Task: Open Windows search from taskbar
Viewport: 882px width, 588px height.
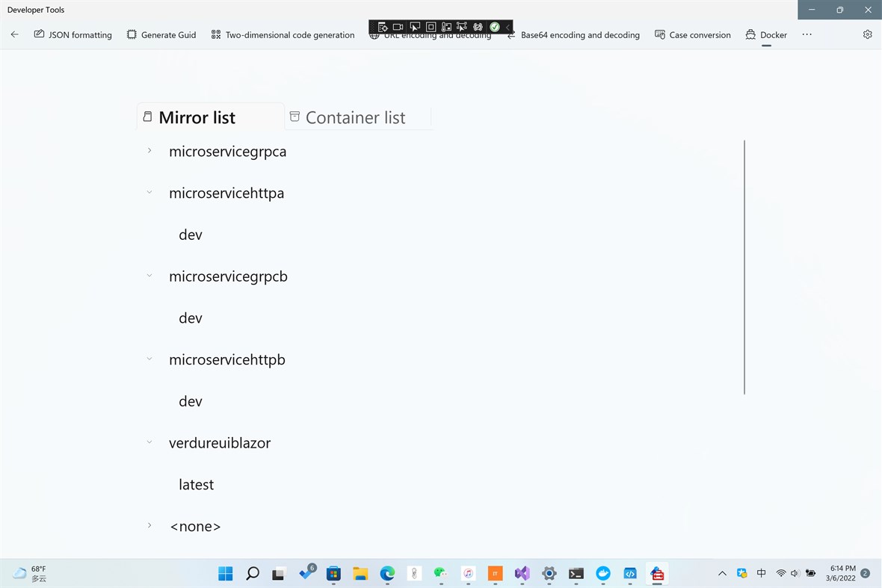Action: pyautogui.click(x=253, y=573)
